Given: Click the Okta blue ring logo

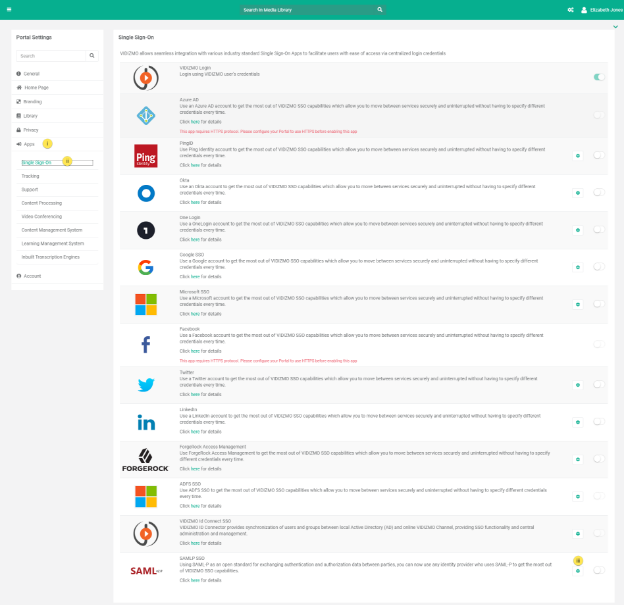Looking at the screenshot, I should pos(146,193).
